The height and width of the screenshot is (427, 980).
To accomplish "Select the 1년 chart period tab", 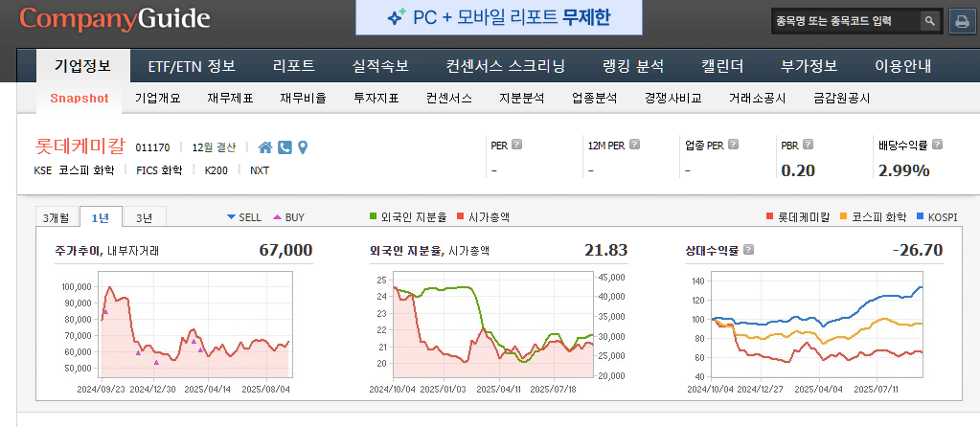I will [x=101, y=217].
